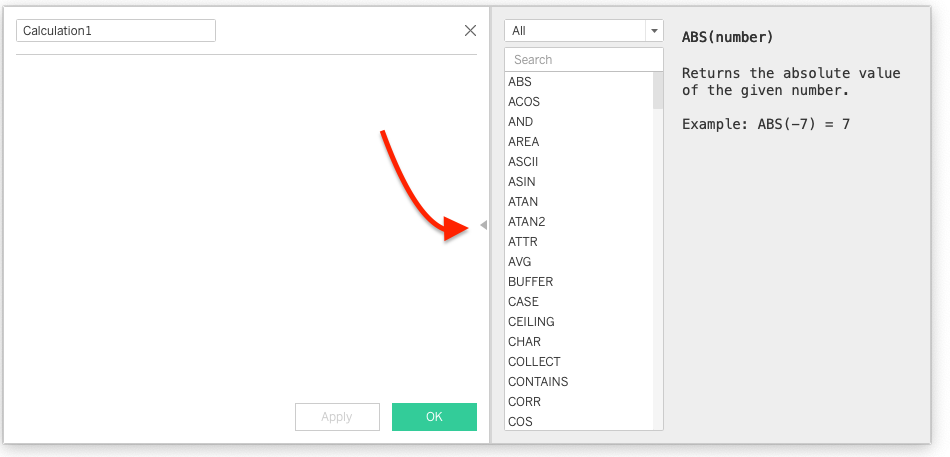
Task: Pick the AREA function
Action: coord(524,142)
